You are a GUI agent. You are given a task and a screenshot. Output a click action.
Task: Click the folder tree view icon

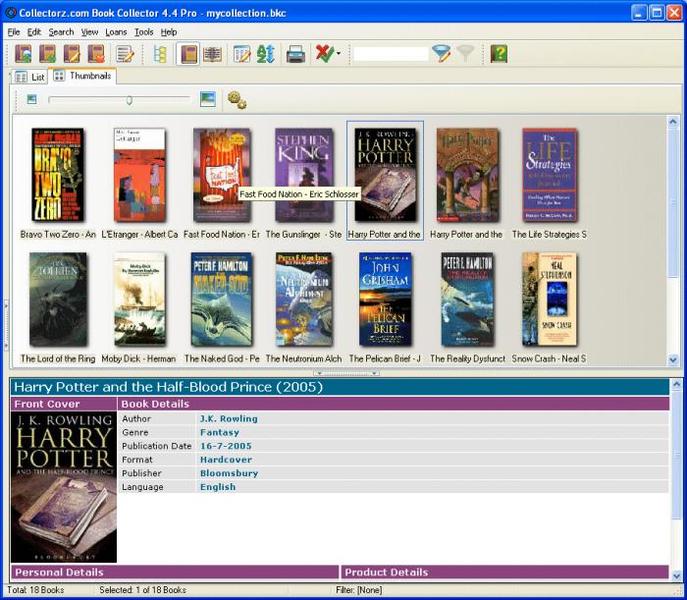click(160, 54)
